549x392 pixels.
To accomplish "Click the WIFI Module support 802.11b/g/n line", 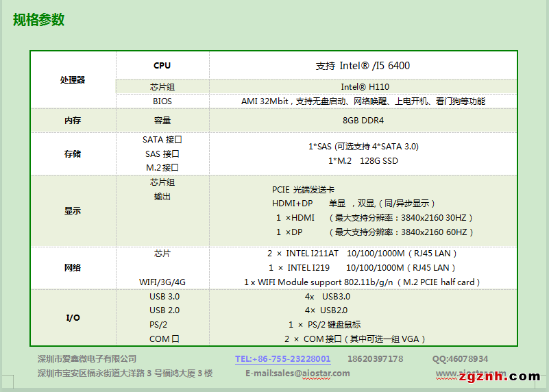I will 362,282.
